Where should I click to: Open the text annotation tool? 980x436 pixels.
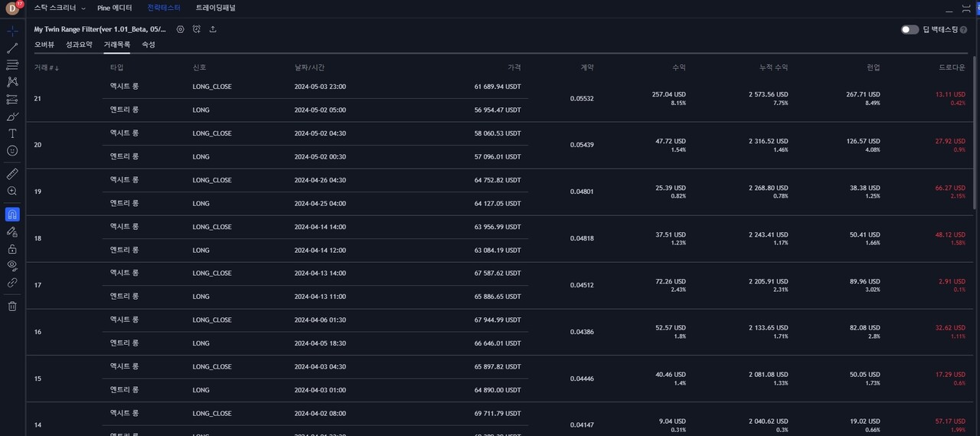pos(12,133)
